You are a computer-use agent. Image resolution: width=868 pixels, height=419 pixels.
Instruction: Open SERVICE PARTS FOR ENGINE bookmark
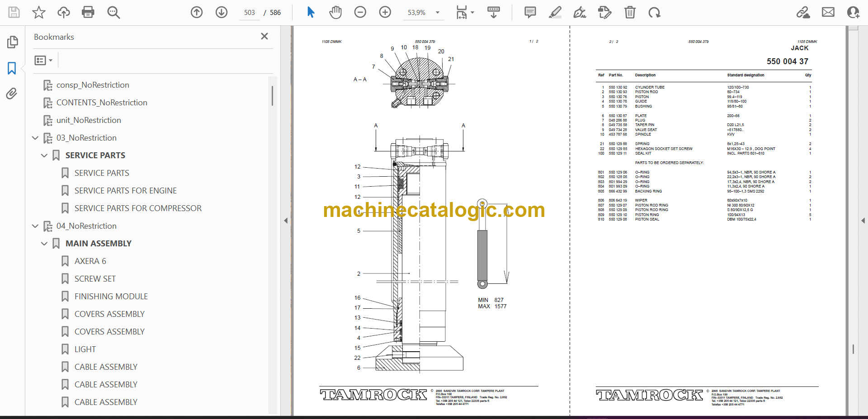click(x=125, y=191)
